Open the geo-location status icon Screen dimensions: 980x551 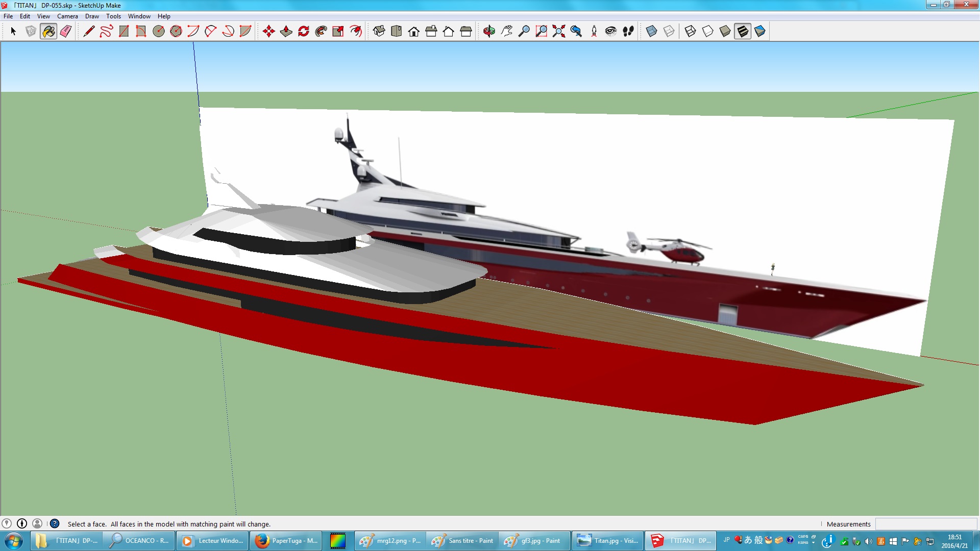click(x=7, y=523)
